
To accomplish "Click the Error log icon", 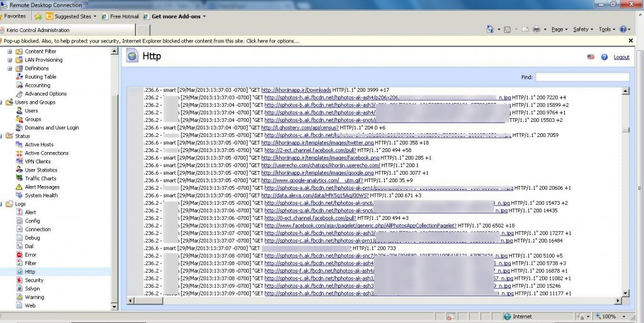I will click(x=19, y=255).
